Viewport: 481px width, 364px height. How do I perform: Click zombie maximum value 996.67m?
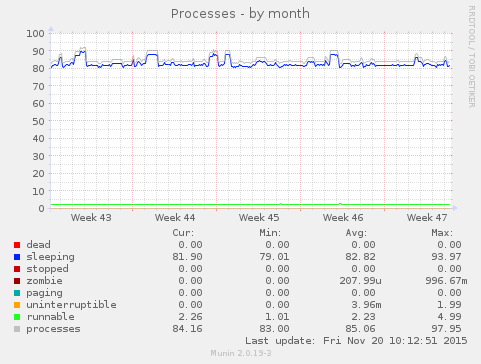[x=446, y=281]
